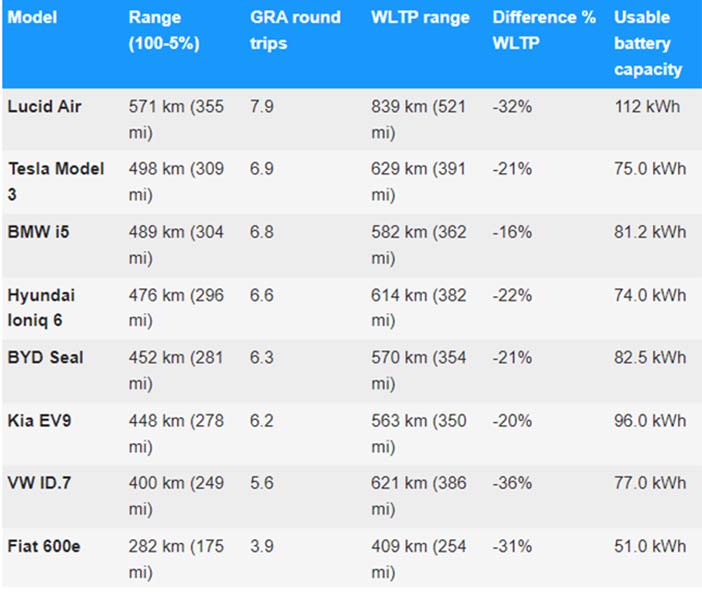Image resolution: width=702 pixels, height=595 pixels.
Task: Click the Range (100-5%) column header
Action: click(x=164, y=30)
